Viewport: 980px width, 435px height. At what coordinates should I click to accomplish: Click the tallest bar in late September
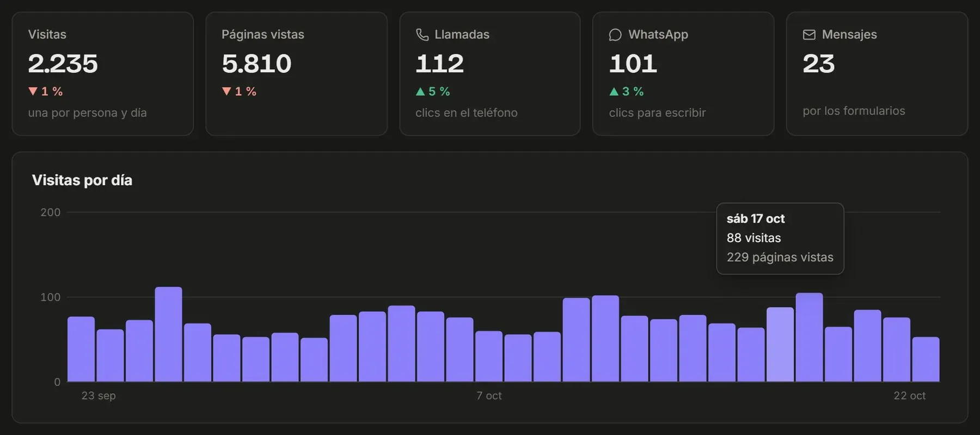click(x=168, y=334)
